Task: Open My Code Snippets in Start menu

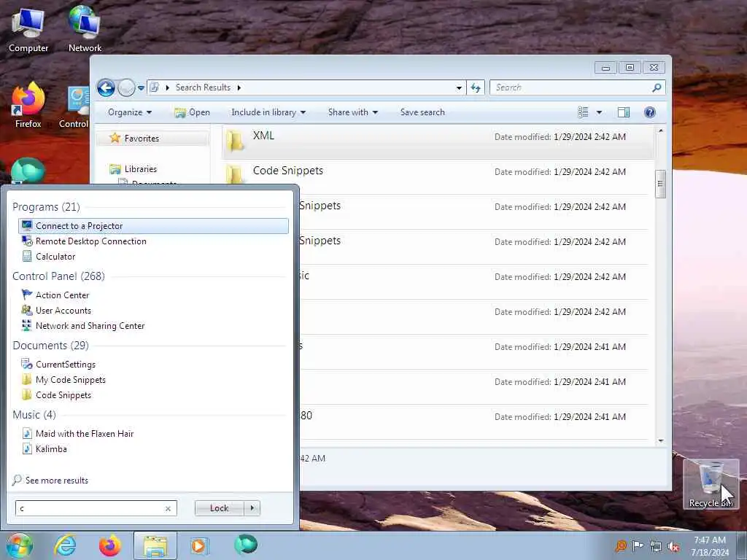Action: (x=153, y=379)
